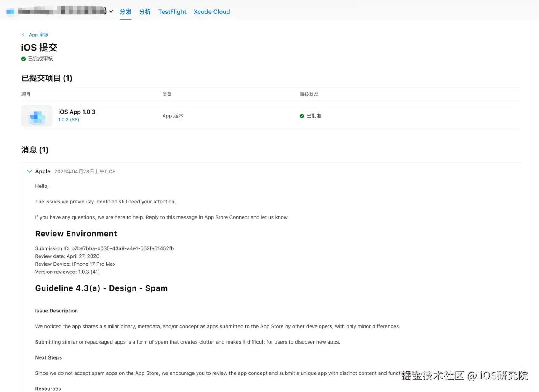Click the Resources label
This screenshot has width=539, height=392.
48,389
